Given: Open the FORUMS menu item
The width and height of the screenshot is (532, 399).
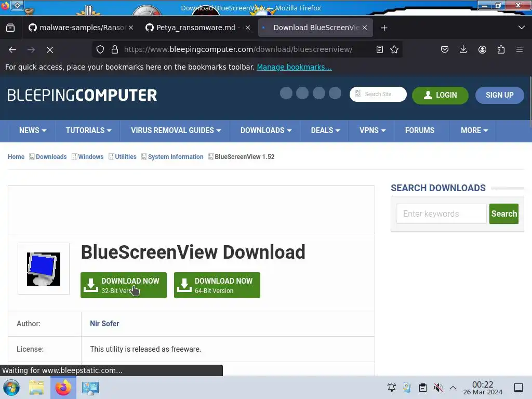Looking at the screenshot, I should (420, 130).
